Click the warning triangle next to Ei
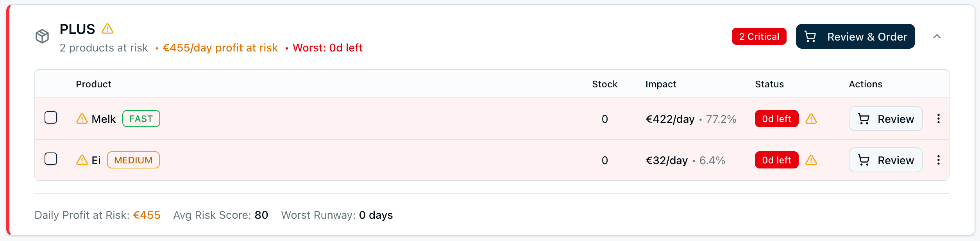Screen dimensions: 980x241 click(x=81, y=159)
